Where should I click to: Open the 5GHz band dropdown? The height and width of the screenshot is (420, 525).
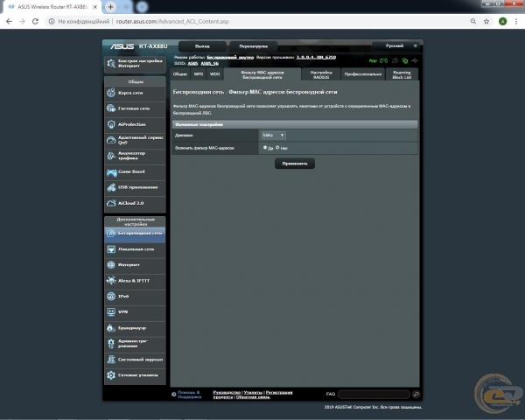(x=273, y=136)
